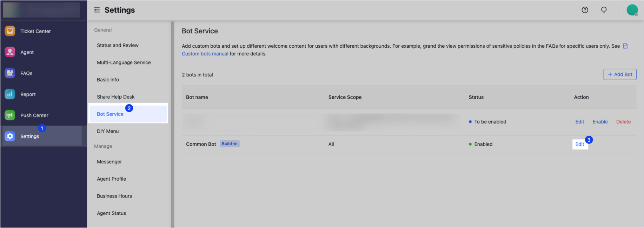
Task: Open Basic Info settings
Action: (x=108, y=80)
